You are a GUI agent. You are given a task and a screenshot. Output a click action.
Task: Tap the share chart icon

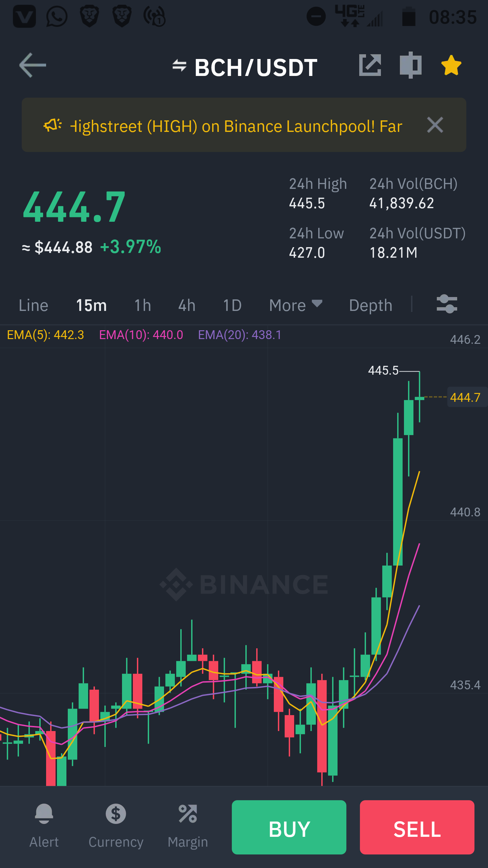(370, 65)
